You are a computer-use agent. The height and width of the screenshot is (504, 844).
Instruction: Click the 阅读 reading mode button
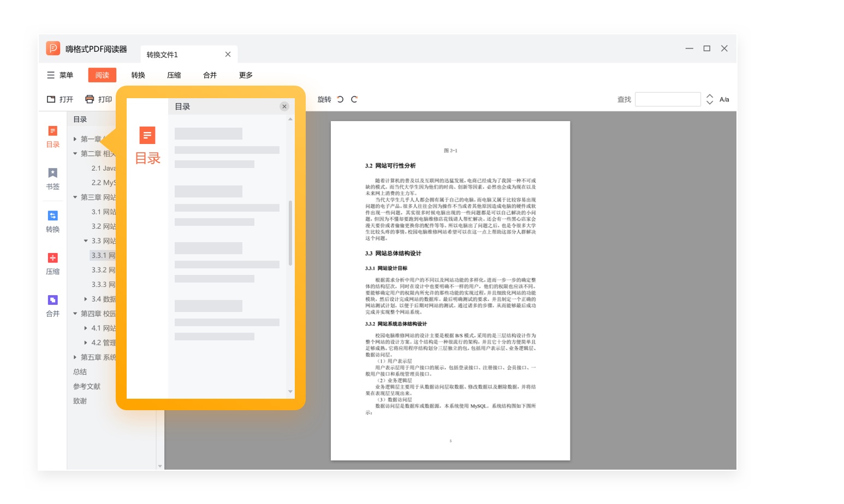click(x=102, y=75)
